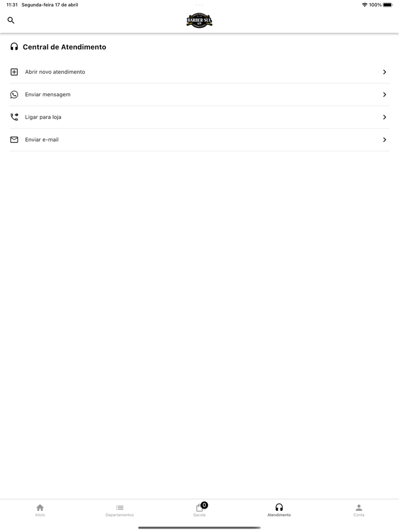This screenshot has height=532, width=399.
Task: Click the Enviar e-mail label
Action: pos(42,140)
